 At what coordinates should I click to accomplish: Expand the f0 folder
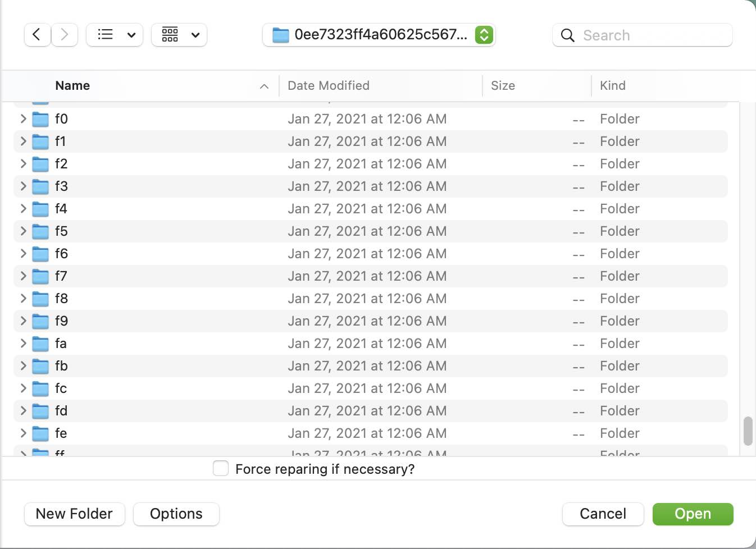click(x=23, y=118)
